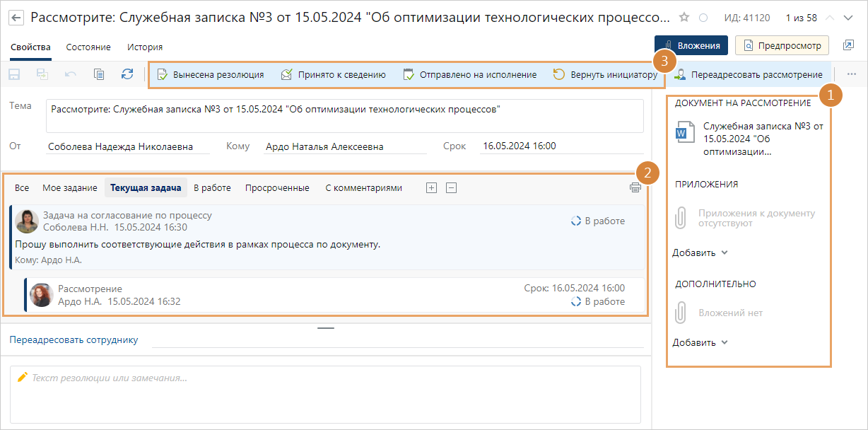Image resolution: width=868 pixels, height=430 pixels.
Task: Collapse all thread messages with minus icon
Action: tap(452, 188)
